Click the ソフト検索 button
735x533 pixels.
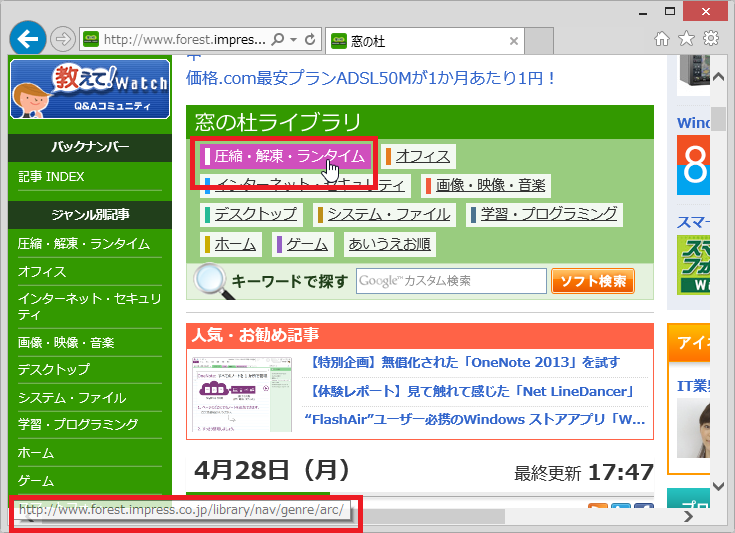(x=593, y=281)
